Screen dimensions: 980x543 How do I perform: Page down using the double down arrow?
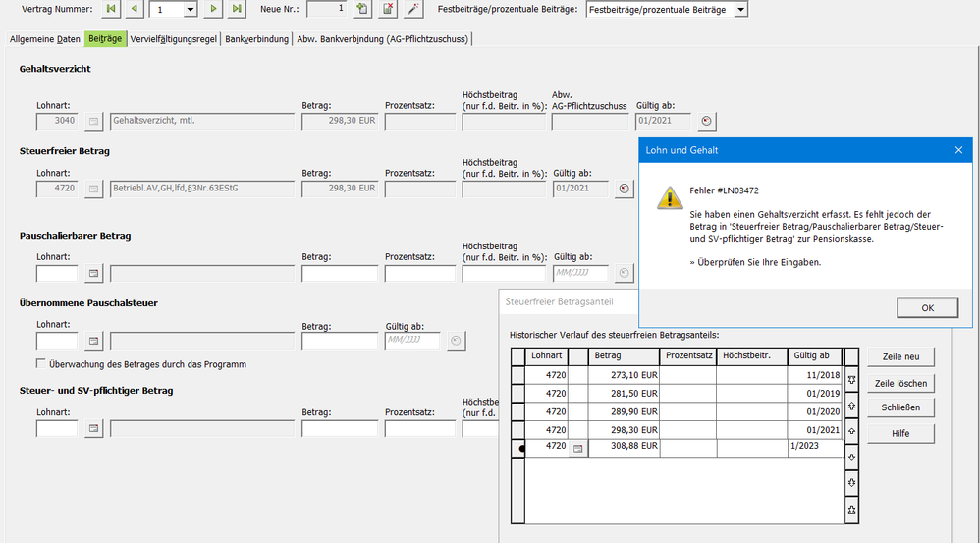click(x=851, y=483)
